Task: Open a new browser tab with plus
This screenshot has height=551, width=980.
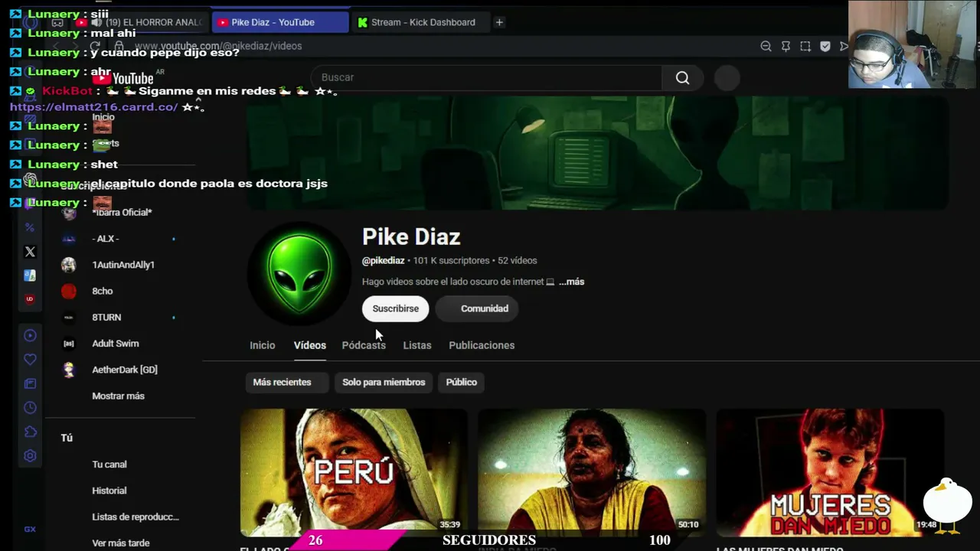Action: tap(499, 22)
